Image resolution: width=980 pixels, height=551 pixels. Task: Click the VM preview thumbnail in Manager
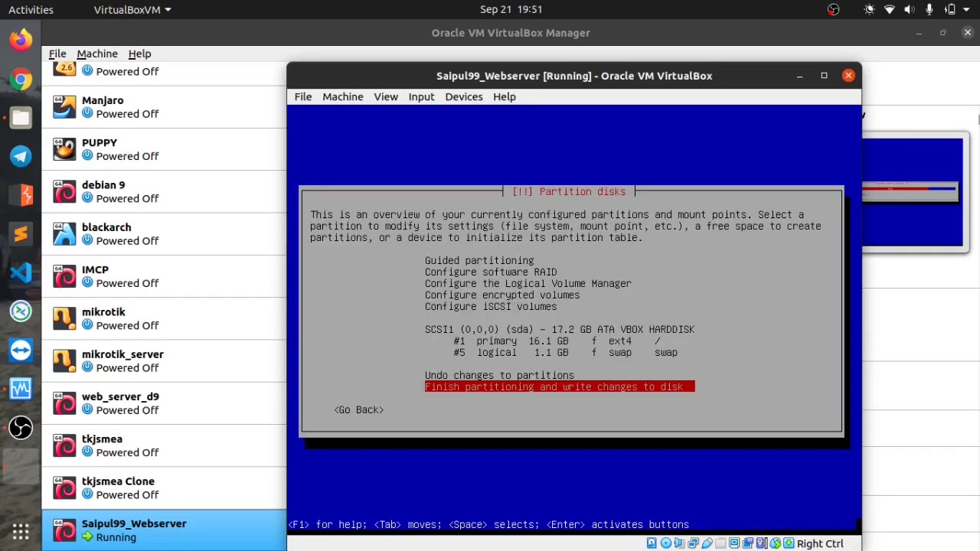[x=912, y=192]
